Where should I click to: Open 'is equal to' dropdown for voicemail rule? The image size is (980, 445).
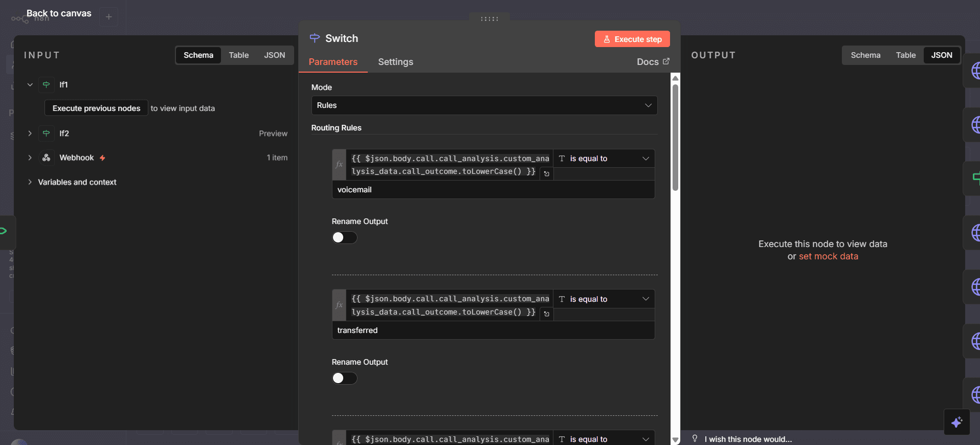click(604, 159)
